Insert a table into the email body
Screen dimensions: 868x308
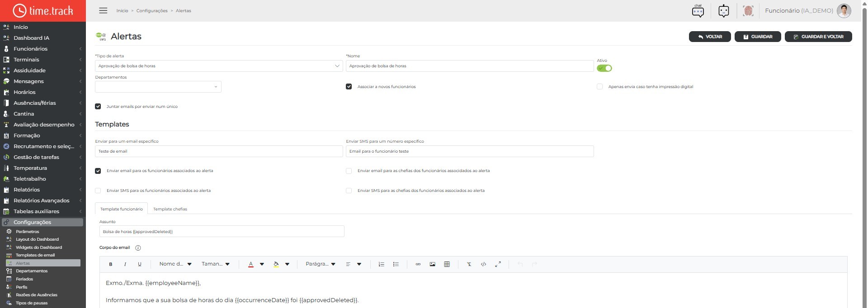click(x=447, y=264)
